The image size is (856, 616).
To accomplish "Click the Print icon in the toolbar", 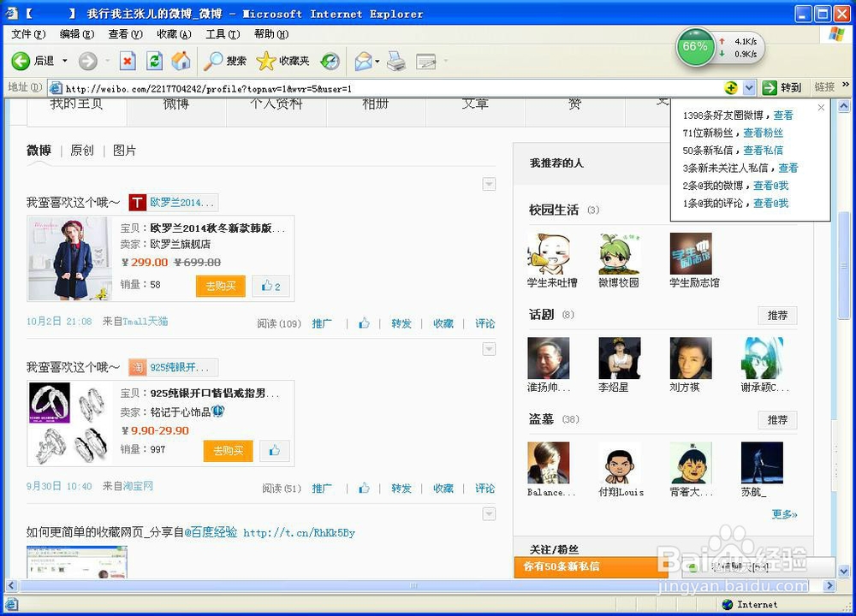I will pos(396,61).
